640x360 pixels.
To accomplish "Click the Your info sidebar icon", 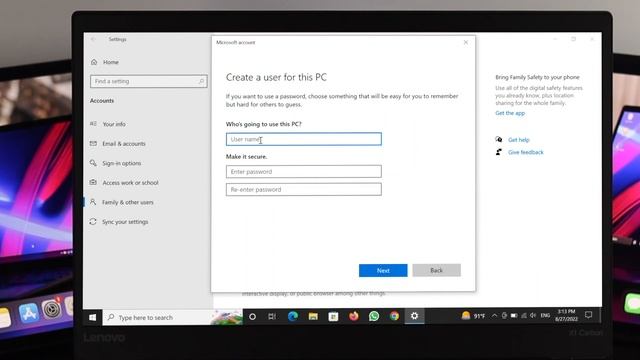I will pyautogui.click(x=93, y=124).
